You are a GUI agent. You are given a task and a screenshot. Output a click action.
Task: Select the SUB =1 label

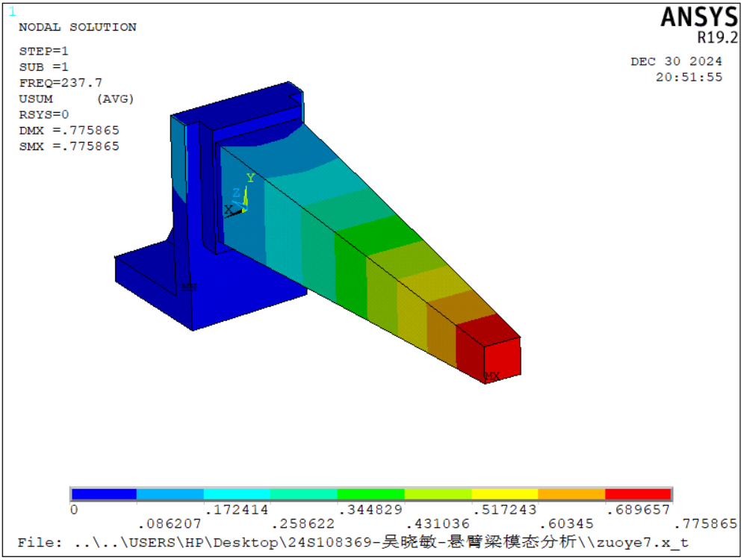pos(43,67)
